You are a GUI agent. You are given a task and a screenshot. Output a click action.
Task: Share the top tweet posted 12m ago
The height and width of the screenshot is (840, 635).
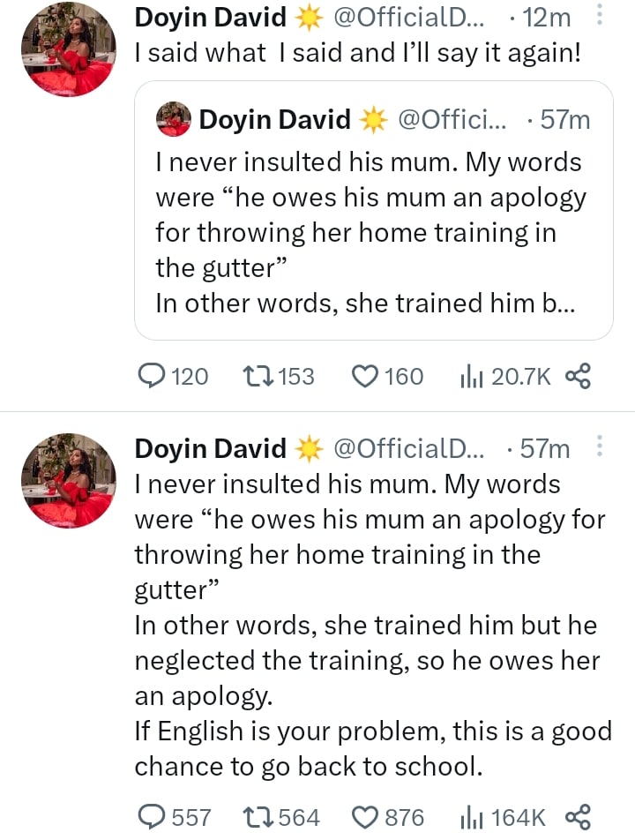[x=577, y=377]
